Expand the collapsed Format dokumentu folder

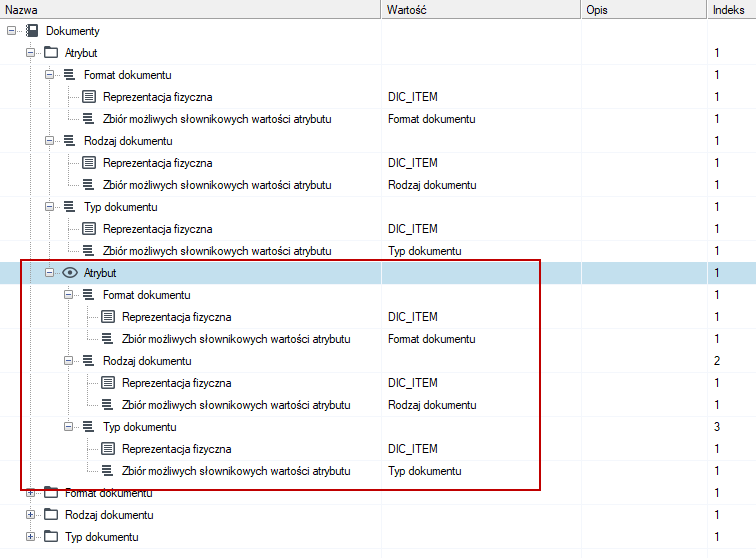click(30, 493)
